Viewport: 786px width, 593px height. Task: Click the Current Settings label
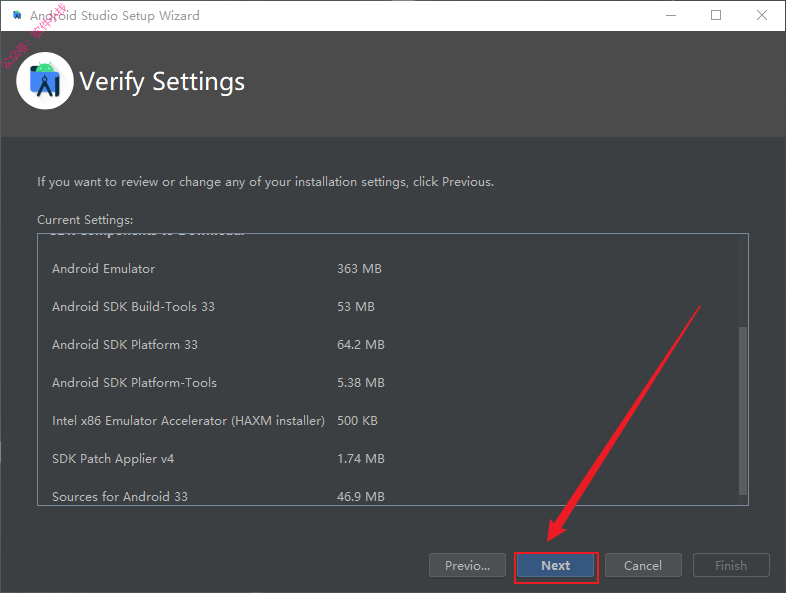click(x=85, y=220)
